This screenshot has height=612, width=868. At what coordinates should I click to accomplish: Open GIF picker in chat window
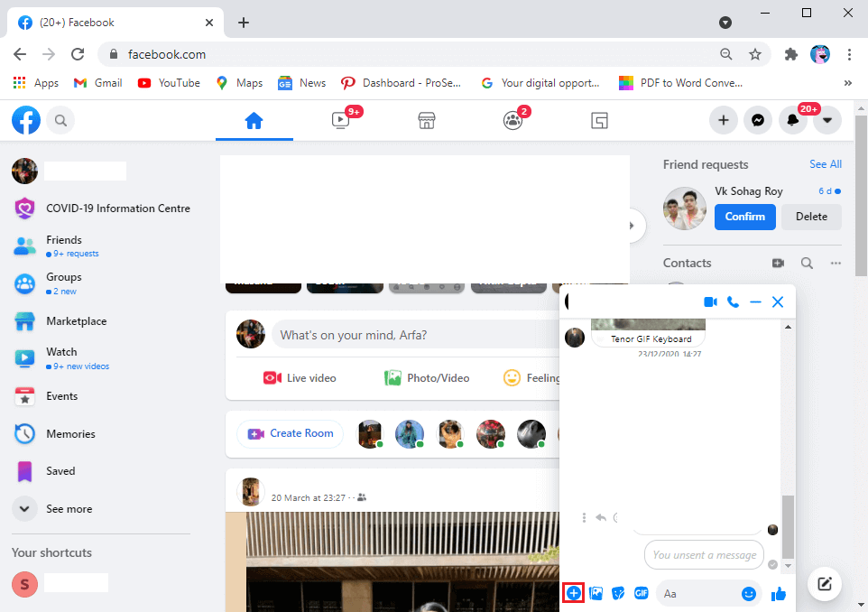click(641, 594)
